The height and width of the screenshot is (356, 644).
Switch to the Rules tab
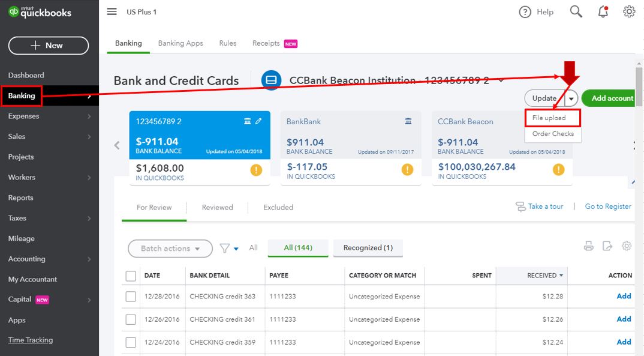[x=227, y=43]
